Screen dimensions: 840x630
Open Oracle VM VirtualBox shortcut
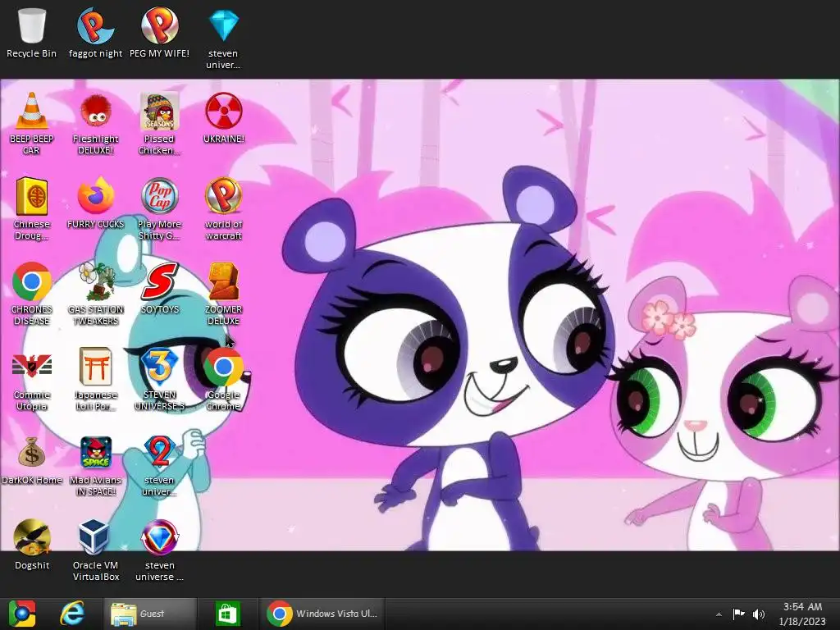click(x=95, y=550)
